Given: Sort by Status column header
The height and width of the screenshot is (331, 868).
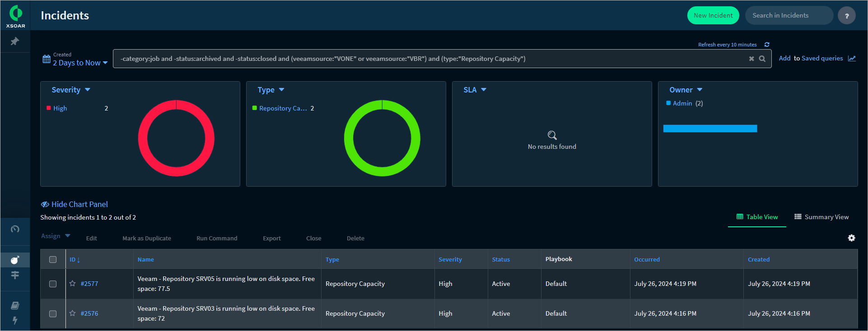Looking at the screenshot, I should pyautogui.click(x=501, y=260).
